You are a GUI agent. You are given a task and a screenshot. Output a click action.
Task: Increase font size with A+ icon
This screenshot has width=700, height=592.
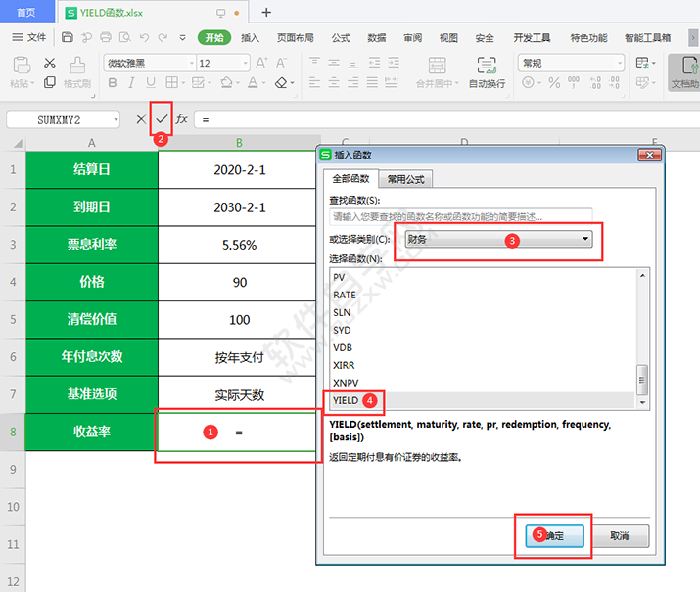[261, 63]
